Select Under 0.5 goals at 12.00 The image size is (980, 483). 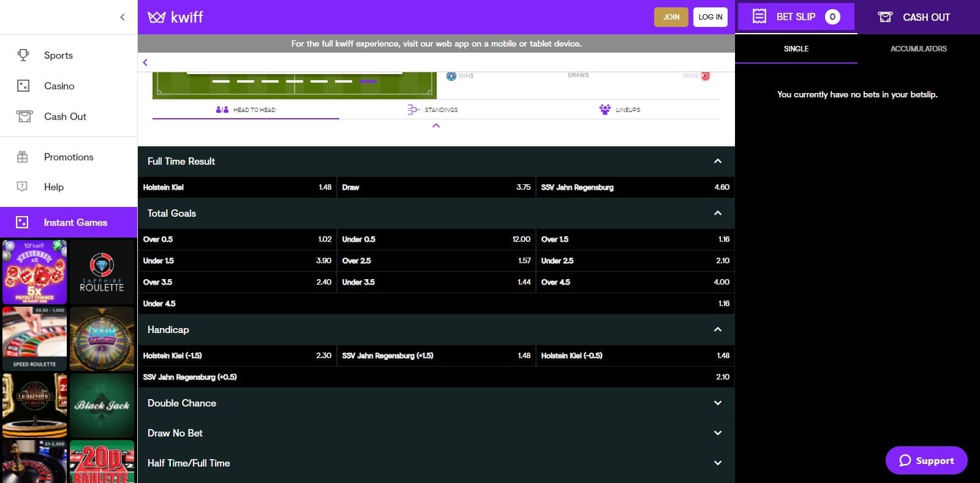pyautogui.click(x=436, y=239)
